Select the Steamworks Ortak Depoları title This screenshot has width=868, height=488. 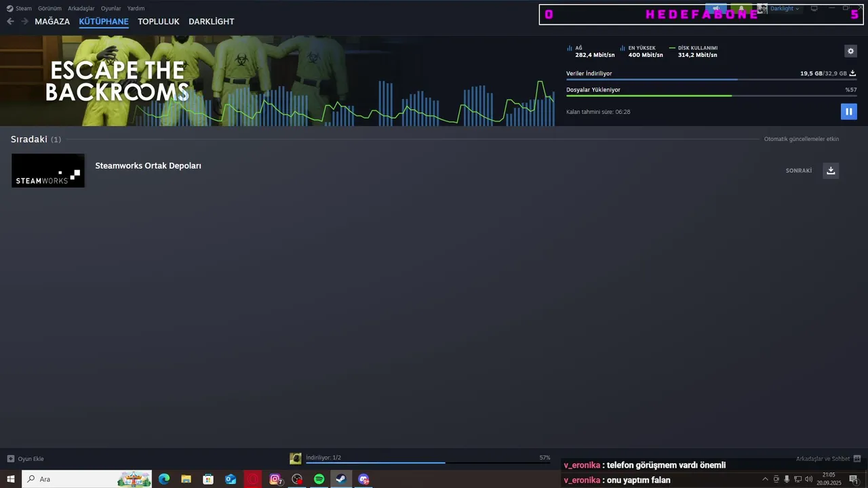click(x=148, y=166)
